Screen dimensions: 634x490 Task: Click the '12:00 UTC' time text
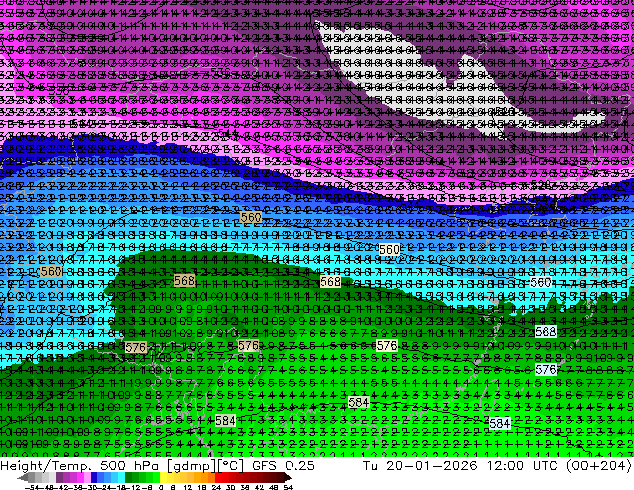pyautogui.click(x=523, y=466)
